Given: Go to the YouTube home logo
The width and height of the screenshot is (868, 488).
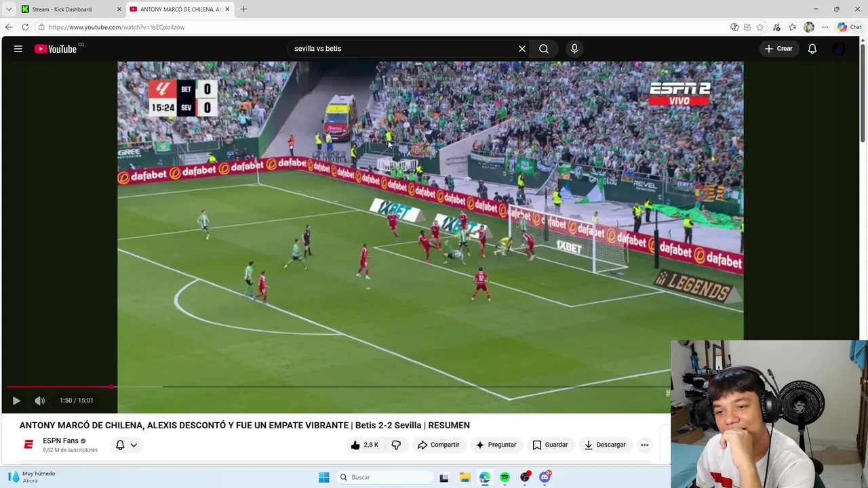Looking at the screenshot, I should (56, 49).
